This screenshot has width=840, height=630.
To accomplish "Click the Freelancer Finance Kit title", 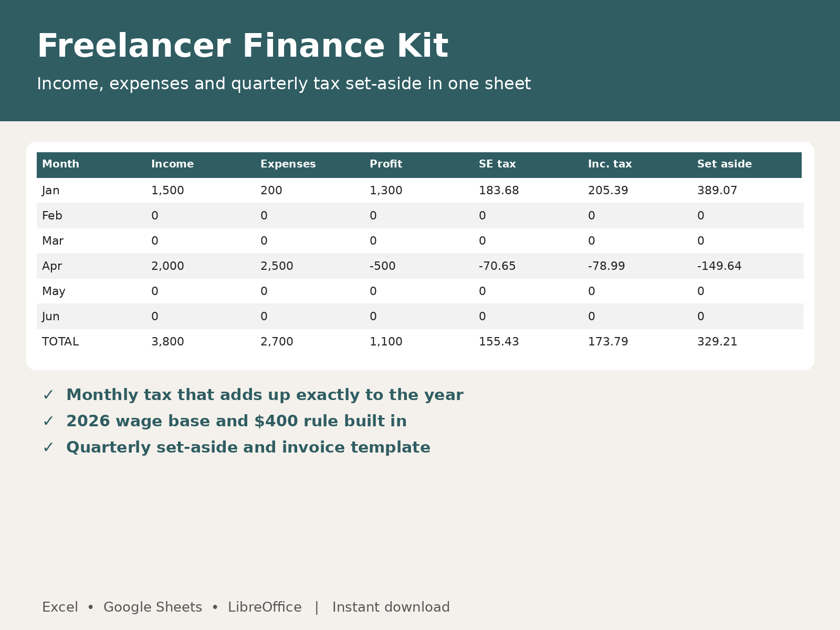I will click(x=243, y=47).
